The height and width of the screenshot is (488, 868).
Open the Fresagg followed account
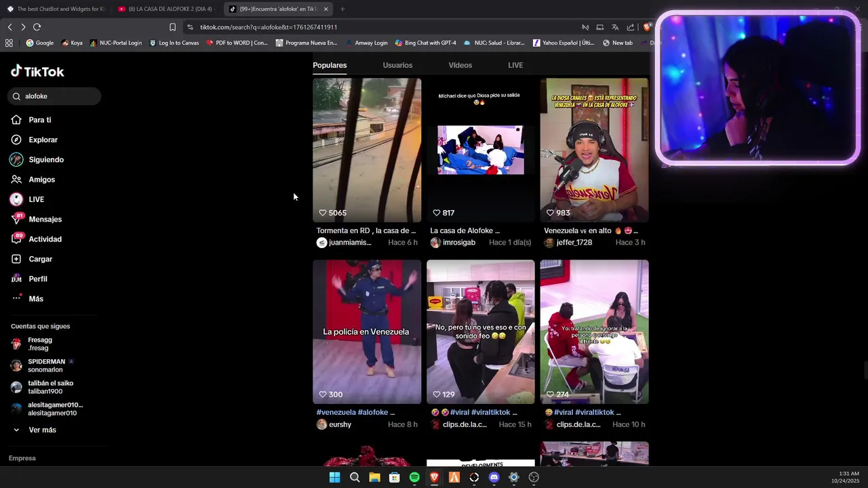click(x=31, y=344)
